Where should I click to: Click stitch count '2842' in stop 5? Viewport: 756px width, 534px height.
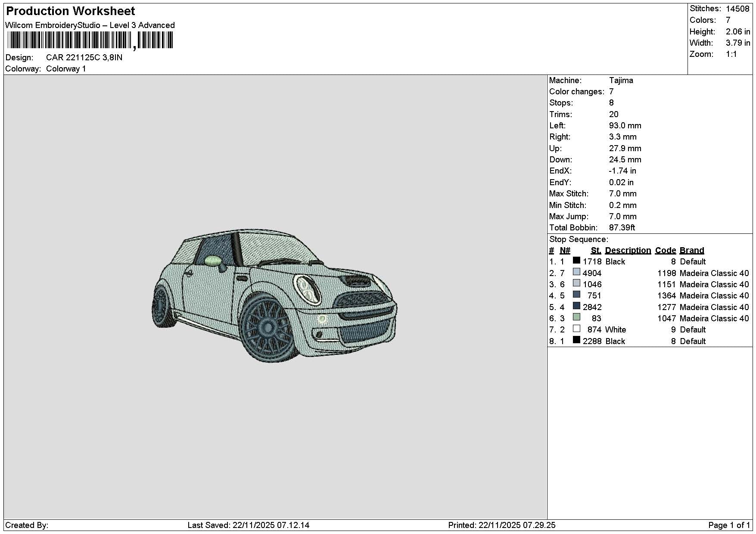pyautogui.click(x=592, y=307)
